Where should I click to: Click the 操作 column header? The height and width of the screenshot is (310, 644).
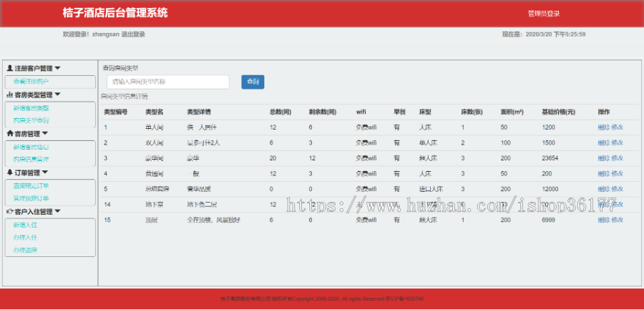[604, 112]
